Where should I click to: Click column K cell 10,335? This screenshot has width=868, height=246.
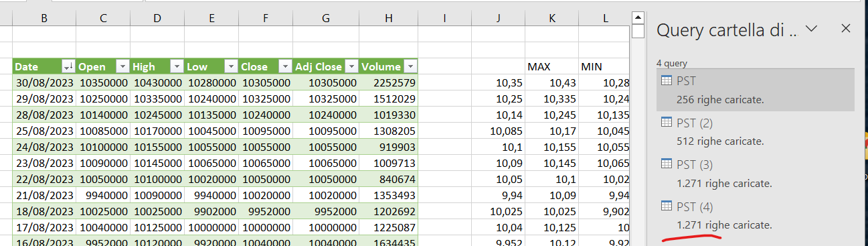pos(552,99)
